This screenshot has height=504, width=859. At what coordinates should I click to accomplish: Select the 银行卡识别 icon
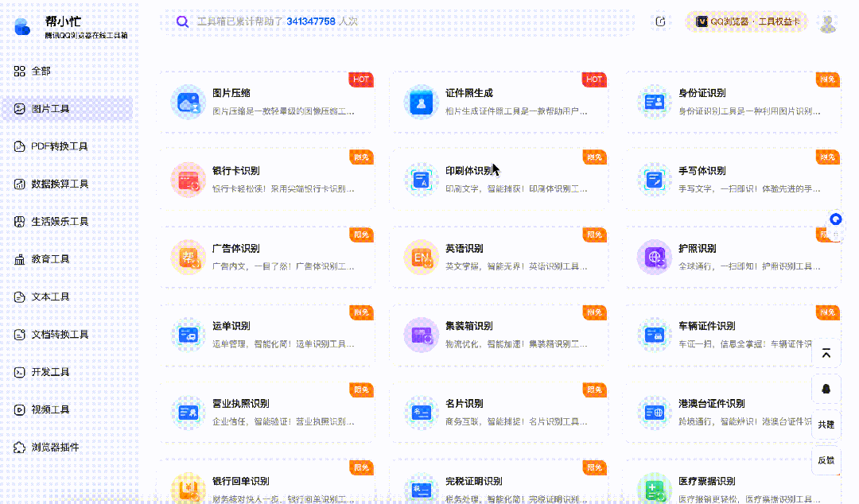tap(189, 180)
